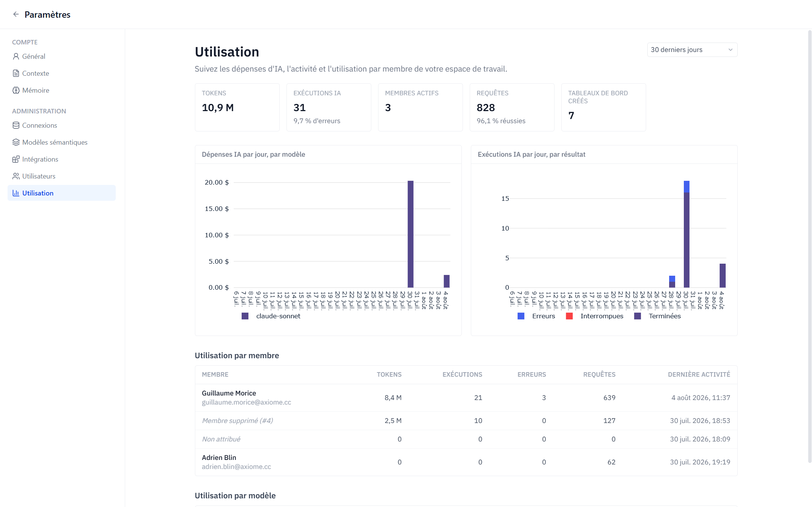The width and height of the screenshot is (812, 507).
Task: Toggle the Interrompues red legend swatch
Action: click(x=569, y=316)
